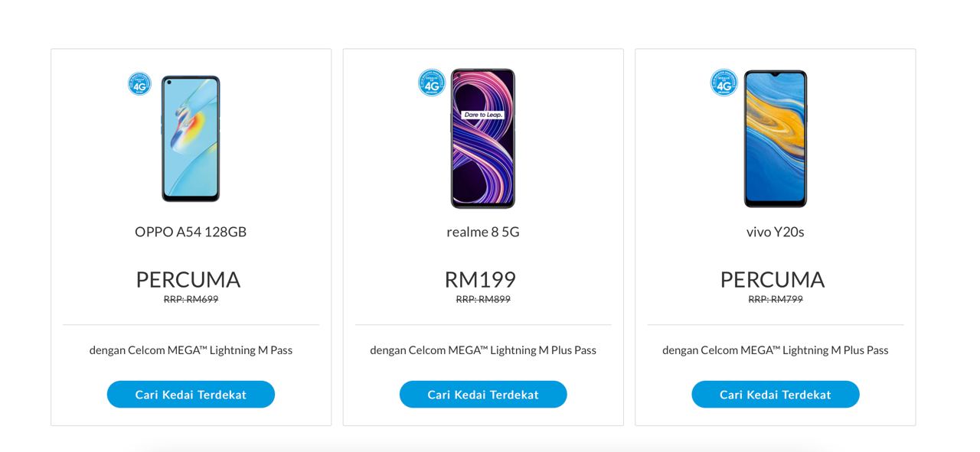Click the PERCUMA price on OPPO A54
Screen dimensions: 980x452
[188, 279]
